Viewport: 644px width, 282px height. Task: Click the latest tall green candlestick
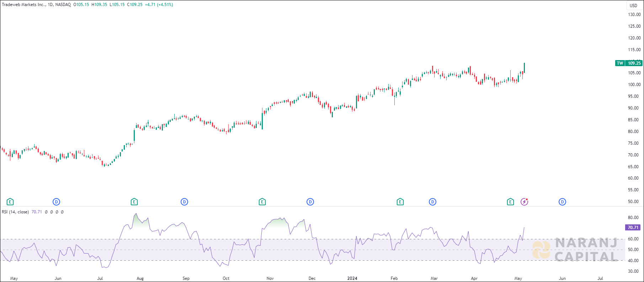(x=524, y=68)
